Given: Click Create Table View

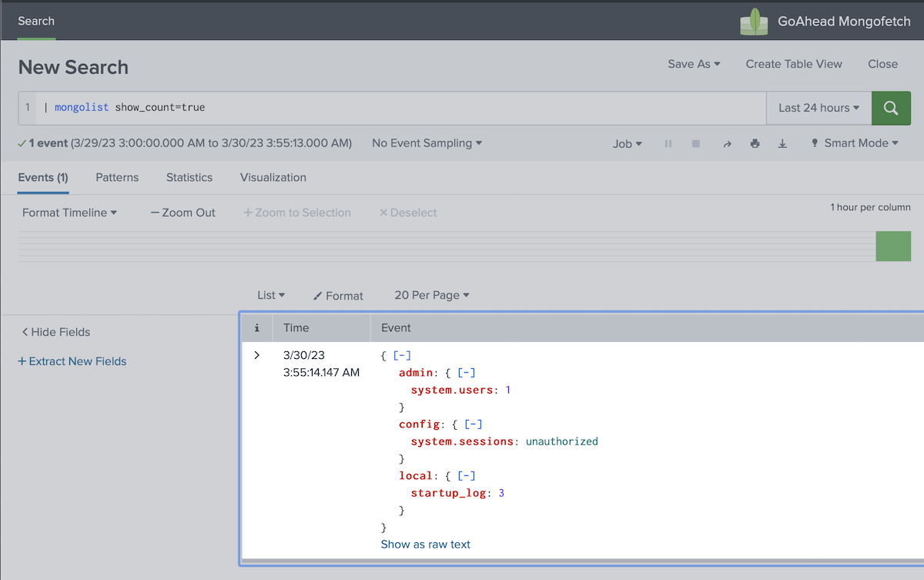Looking at the screenshot, I should tap(794, 64).
